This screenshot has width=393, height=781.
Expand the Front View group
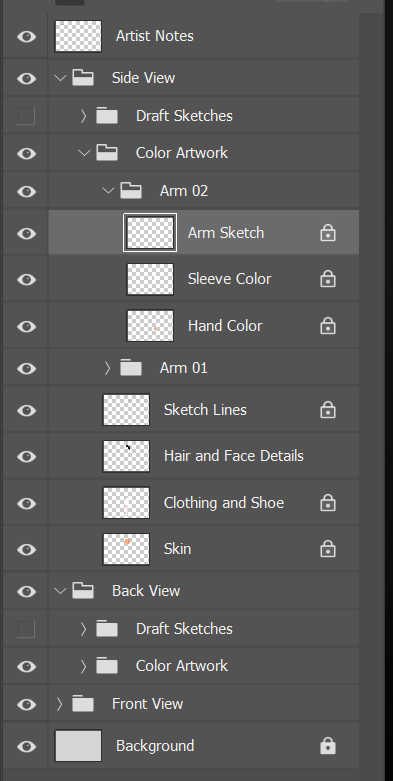click(60, 704)
